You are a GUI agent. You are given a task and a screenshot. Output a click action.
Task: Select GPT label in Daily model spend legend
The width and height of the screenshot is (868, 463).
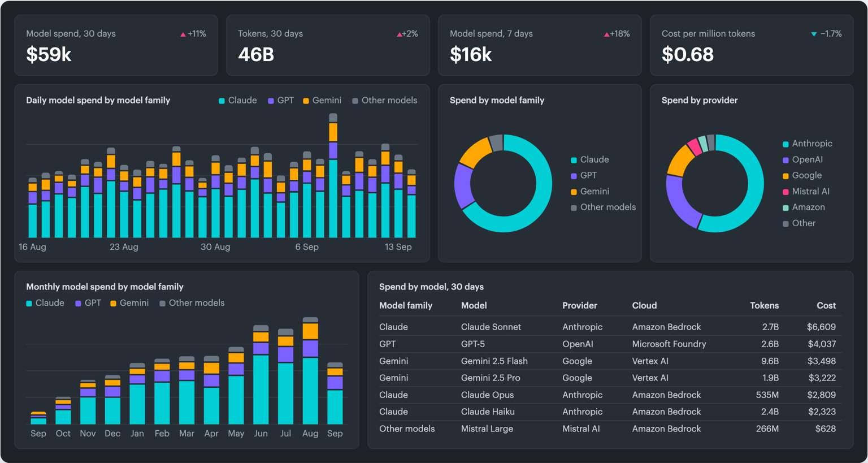(285, 100)
